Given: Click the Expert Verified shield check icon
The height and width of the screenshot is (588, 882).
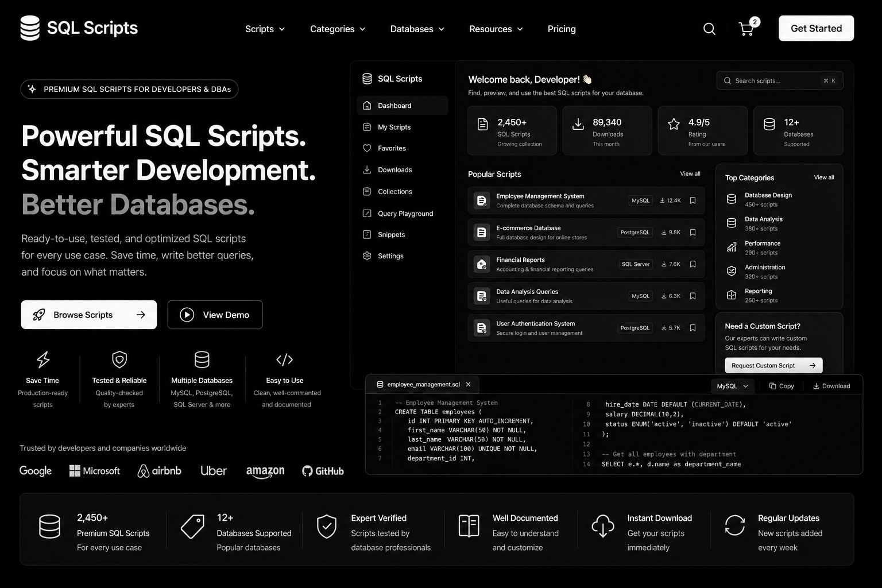Looking at the screenshot, I should point(327,526).
